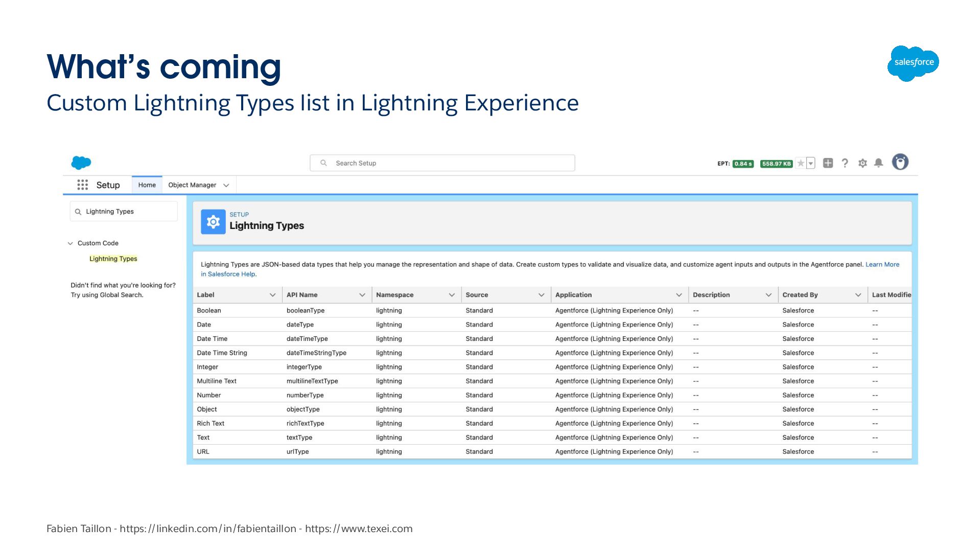Click the Date Time String label cell
Viewport: 980px width, 552px height.
pyautogui.click(x=222, y=353)
